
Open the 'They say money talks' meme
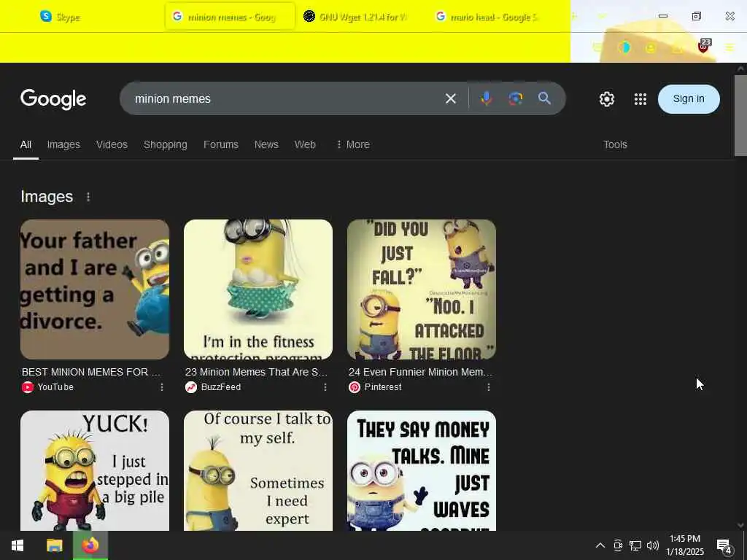point(422,470)
